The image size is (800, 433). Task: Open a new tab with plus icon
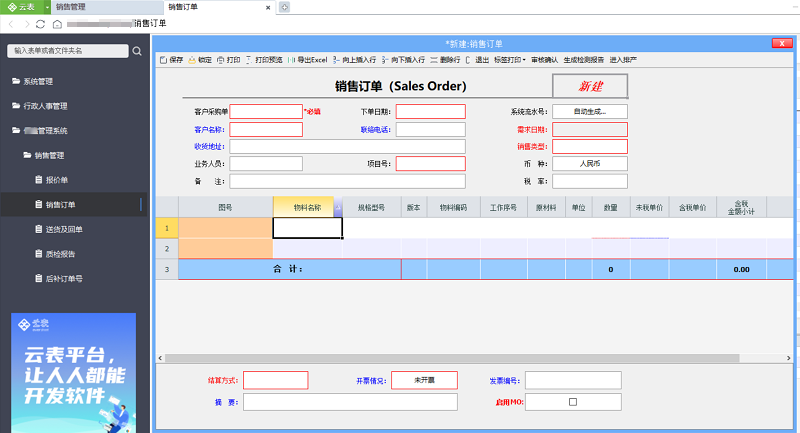[x=285, y=7]
